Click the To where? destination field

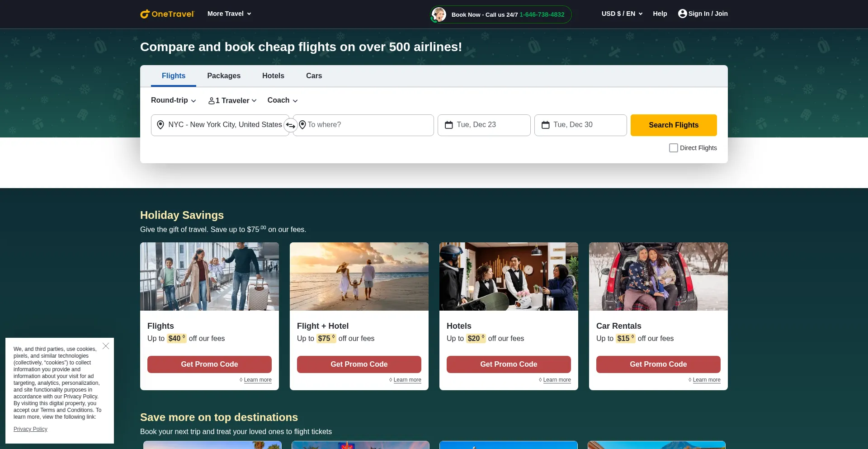(x=363, y=125)
